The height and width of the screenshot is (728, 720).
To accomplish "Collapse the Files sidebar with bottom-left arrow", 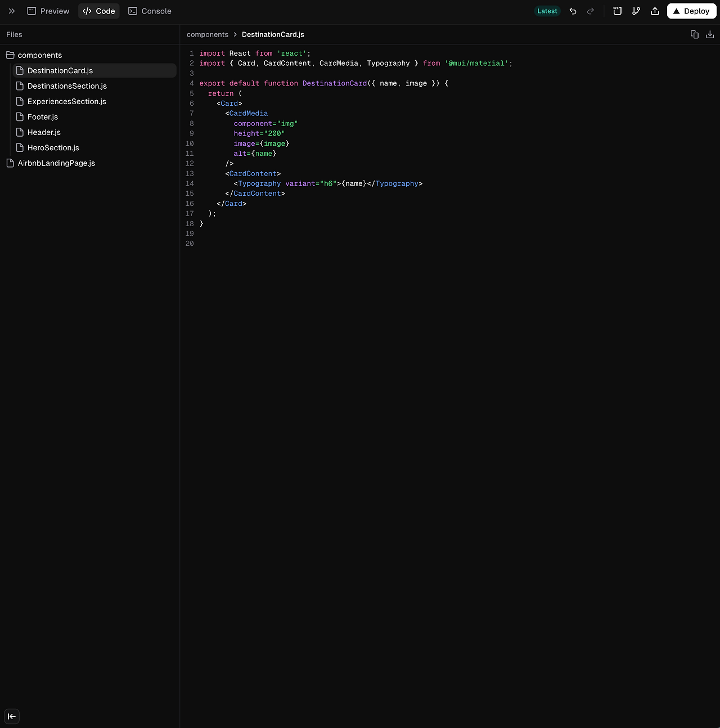I will coord(12,716).
